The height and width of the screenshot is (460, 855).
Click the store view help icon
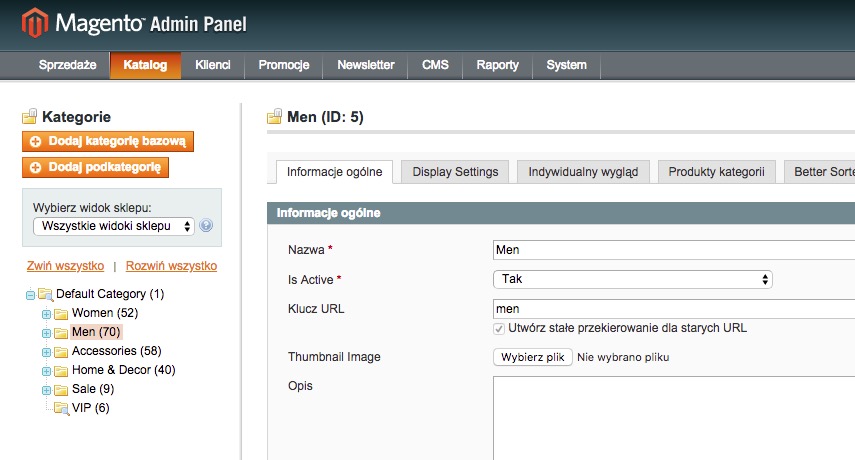click(206, 226)
